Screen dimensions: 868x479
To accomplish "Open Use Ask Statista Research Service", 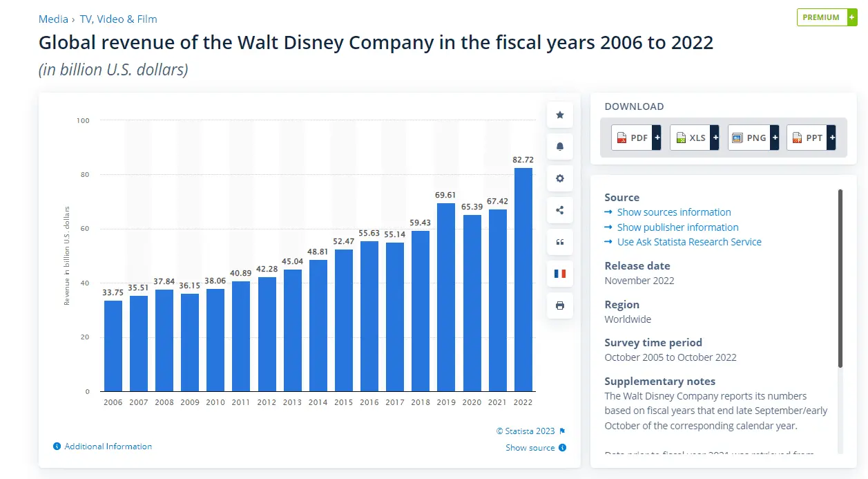I will [x=689, y=242].
